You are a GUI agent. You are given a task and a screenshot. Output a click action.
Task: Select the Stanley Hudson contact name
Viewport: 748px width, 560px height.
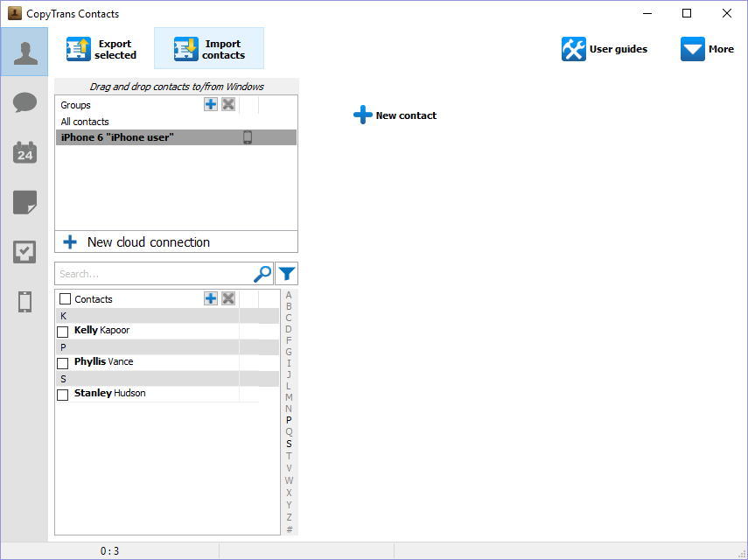click(109, 393)
